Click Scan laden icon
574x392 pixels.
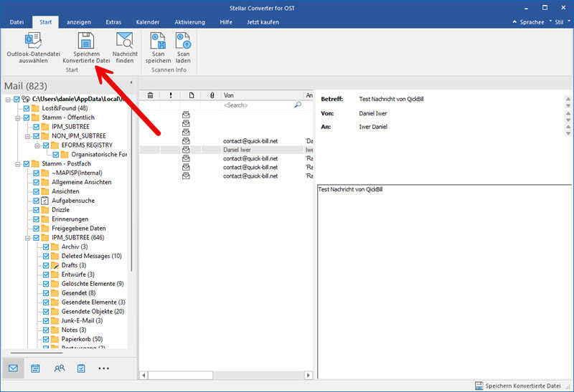click(x=183, y=42)
